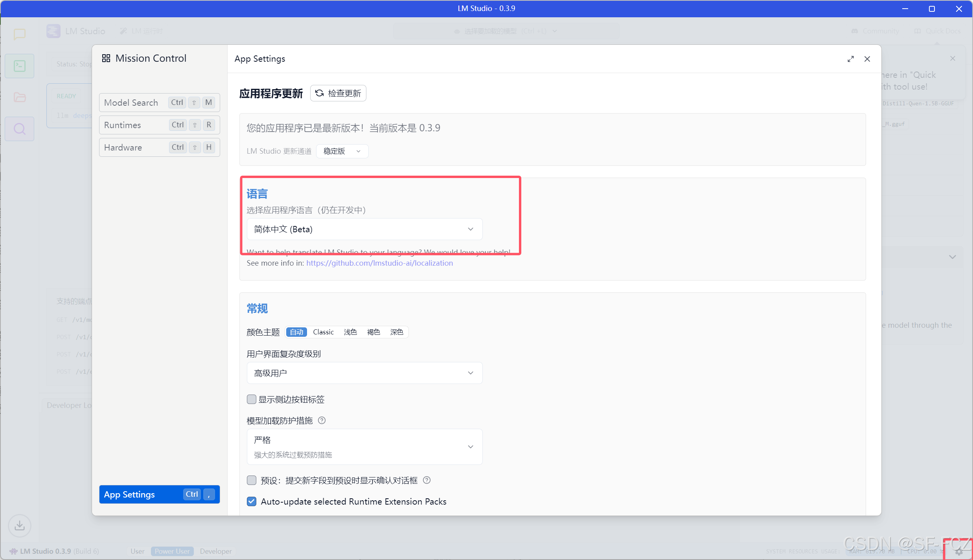Open the 简体中文 (Beta) language dropdown
The image size is (973, 560).
click(x=364, y=229)
